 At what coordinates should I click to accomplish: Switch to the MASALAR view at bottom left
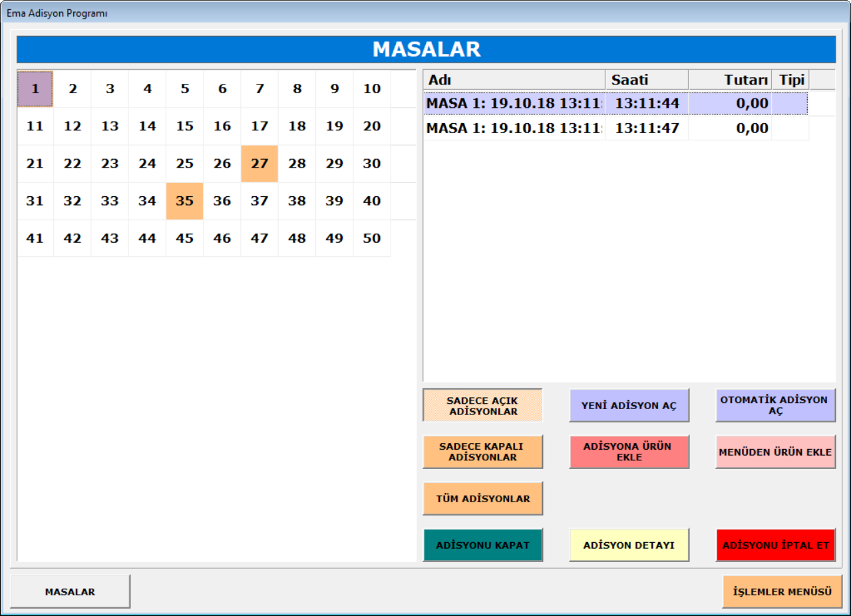coord(70,592)
